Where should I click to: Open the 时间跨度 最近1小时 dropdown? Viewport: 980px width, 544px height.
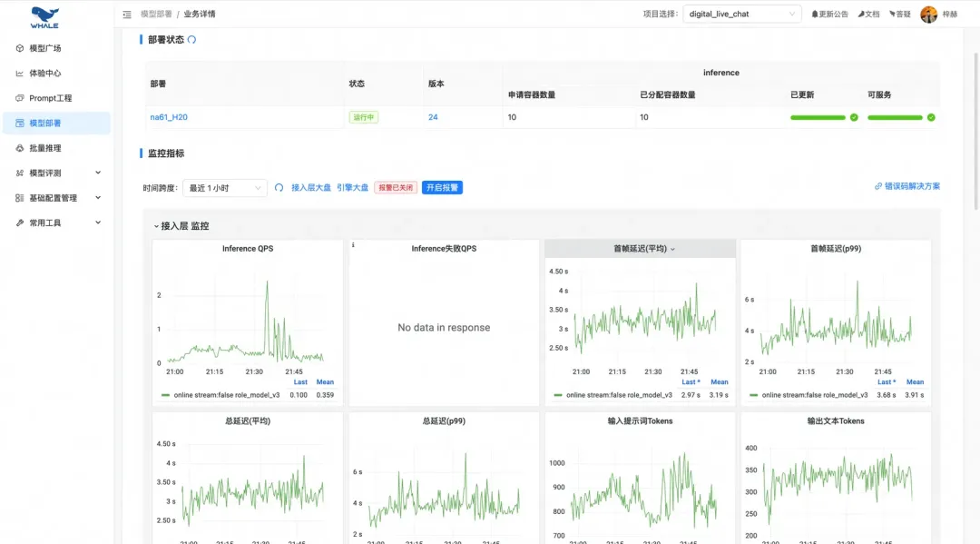point(225,188)
